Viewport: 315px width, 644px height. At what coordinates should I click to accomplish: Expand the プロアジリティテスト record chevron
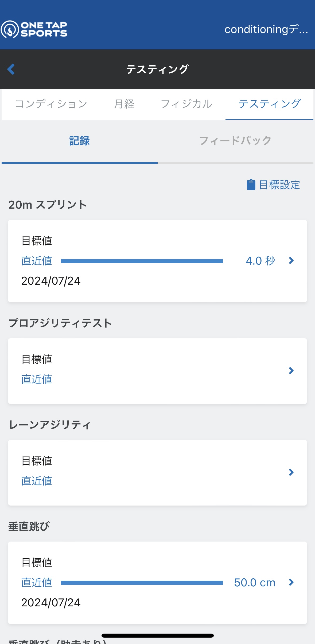(291, 371)
